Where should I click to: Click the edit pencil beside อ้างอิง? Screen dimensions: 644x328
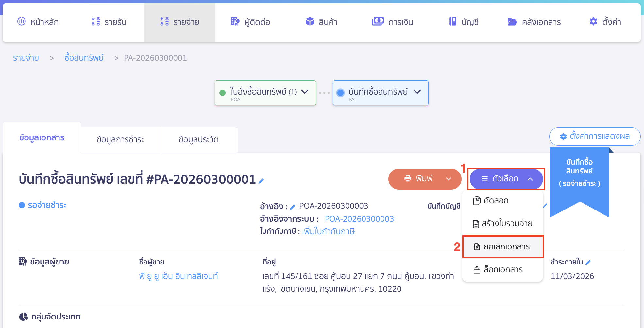[293, 207]
